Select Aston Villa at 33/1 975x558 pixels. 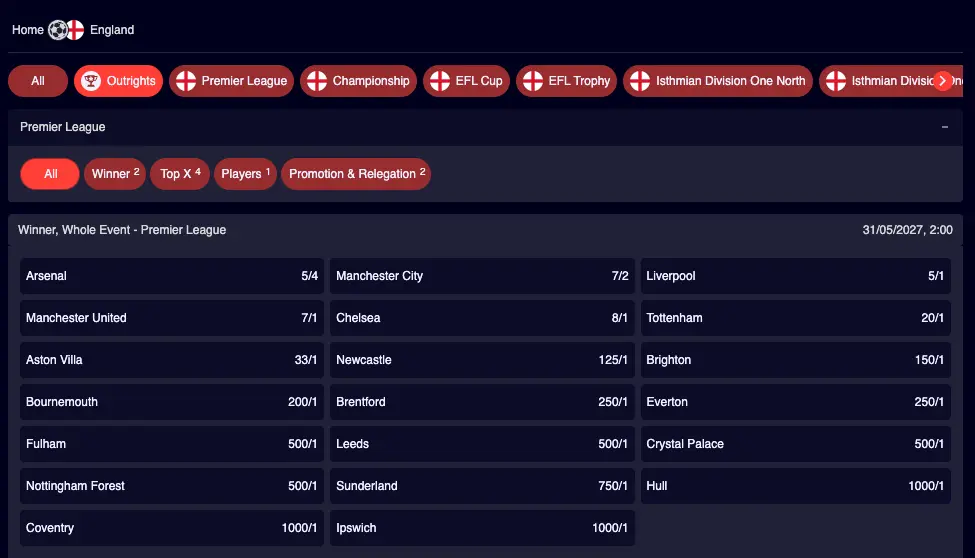(172, 360)
